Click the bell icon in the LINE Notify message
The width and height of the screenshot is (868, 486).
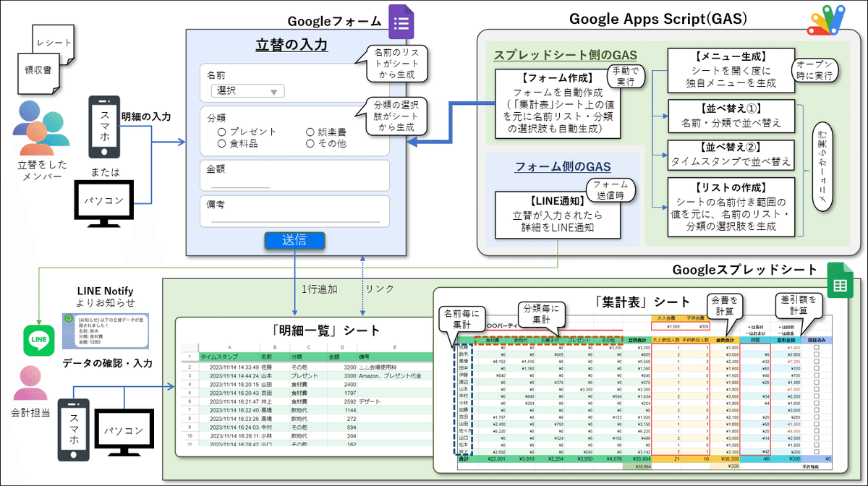click(x=67, y=317)
